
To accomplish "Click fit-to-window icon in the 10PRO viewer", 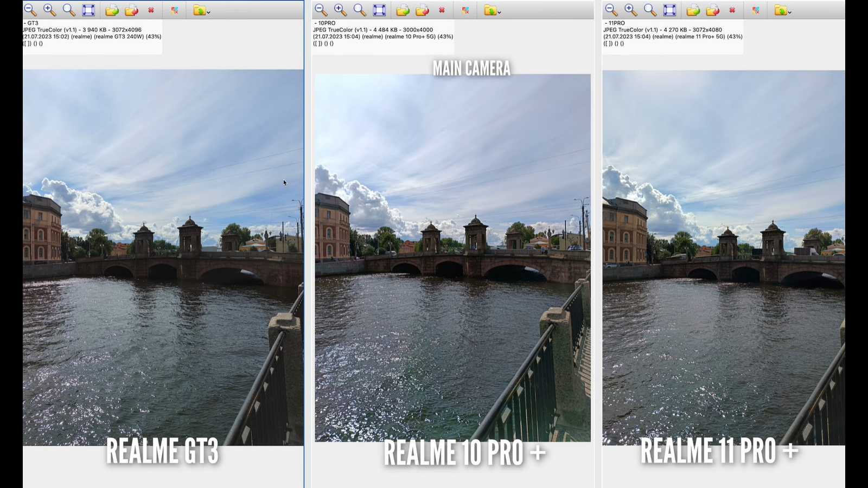I will click(379, 10).
